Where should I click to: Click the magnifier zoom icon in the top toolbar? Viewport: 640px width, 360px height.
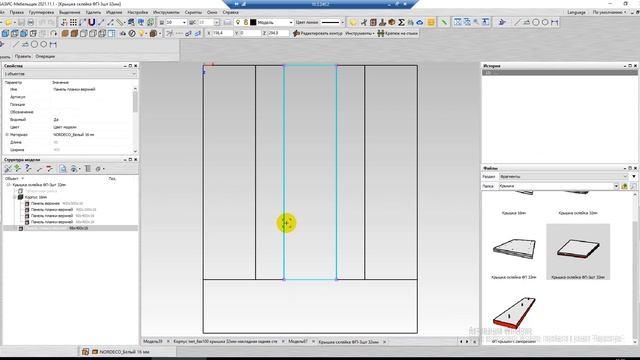(476, 22)
